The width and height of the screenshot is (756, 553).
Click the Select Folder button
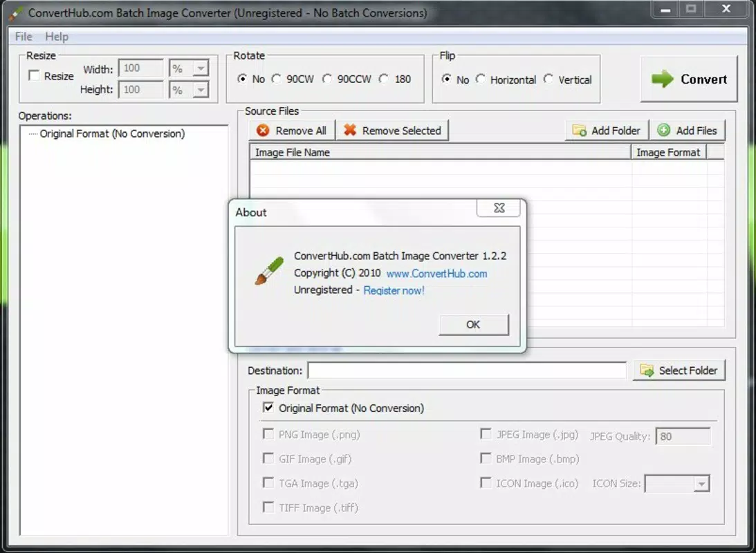679,371
